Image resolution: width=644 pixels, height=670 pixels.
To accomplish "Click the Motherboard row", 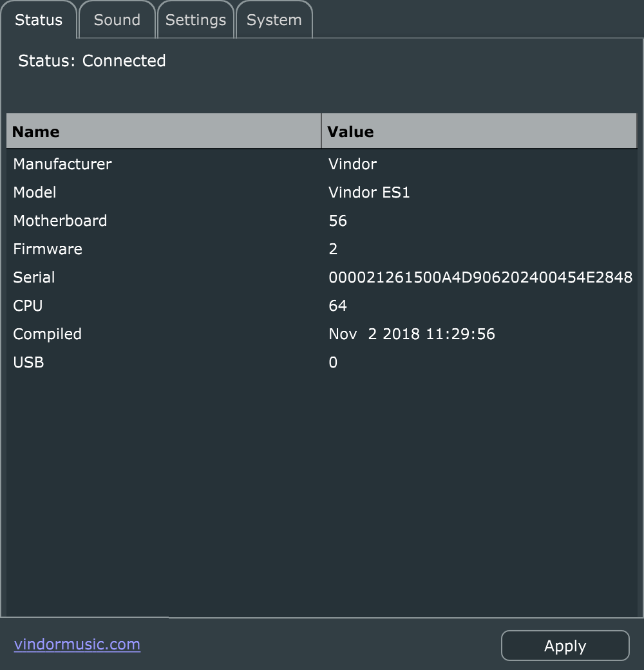I will [x=60, y=221].
